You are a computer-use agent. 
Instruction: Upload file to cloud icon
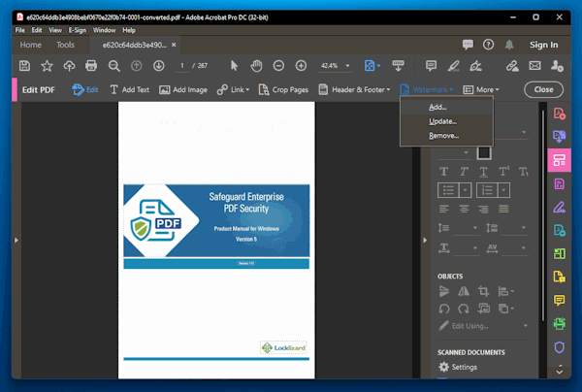point(69,66)
